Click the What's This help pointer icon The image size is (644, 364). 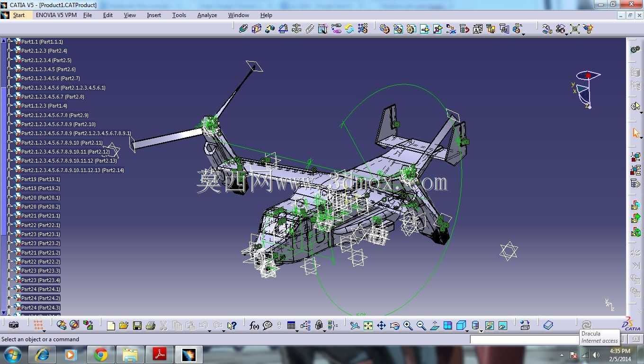pyautogui.click(x=232, y=326)
